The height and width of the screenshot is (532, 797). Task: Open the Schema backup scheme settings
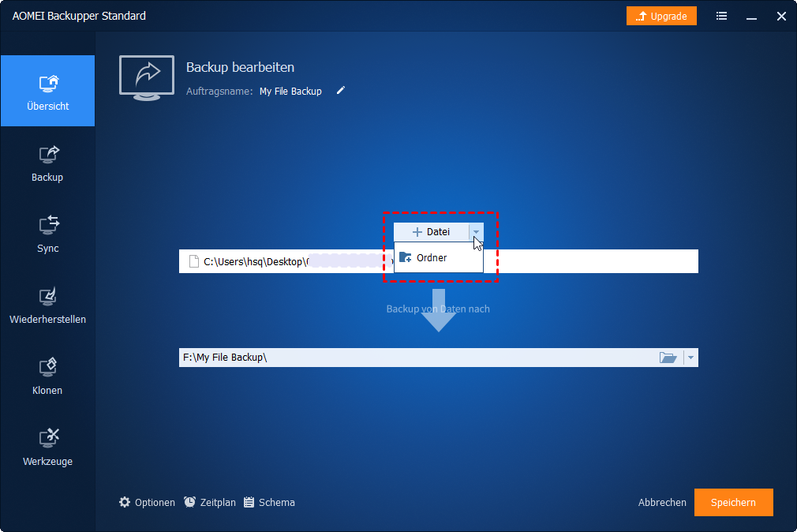tap(269, 503)
